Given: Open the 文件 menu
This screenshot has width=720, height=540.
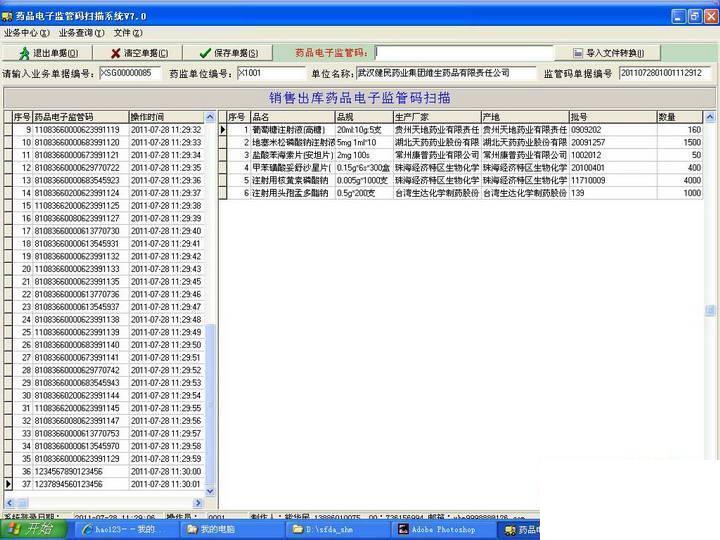Looking at the screenshot, I should click(128, 33).
